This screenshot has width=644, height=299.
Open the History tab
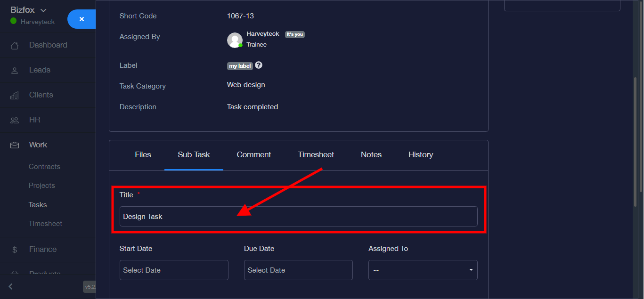420,154
